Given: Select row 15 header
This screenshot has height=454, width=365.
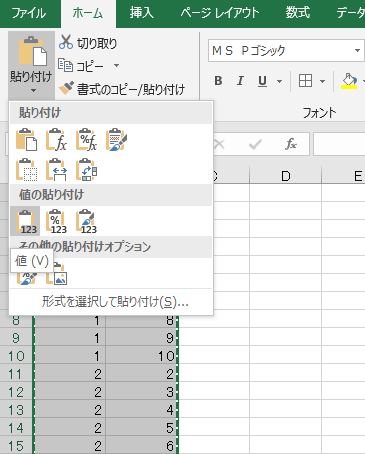Looking at the screenshot, I should [16, 446].
